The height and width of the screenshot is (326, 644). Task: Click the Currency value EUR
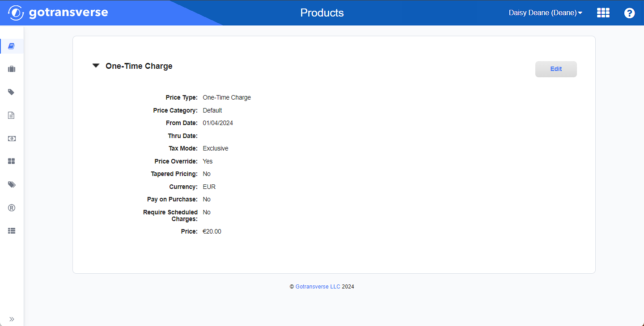[x=209, y=187]
